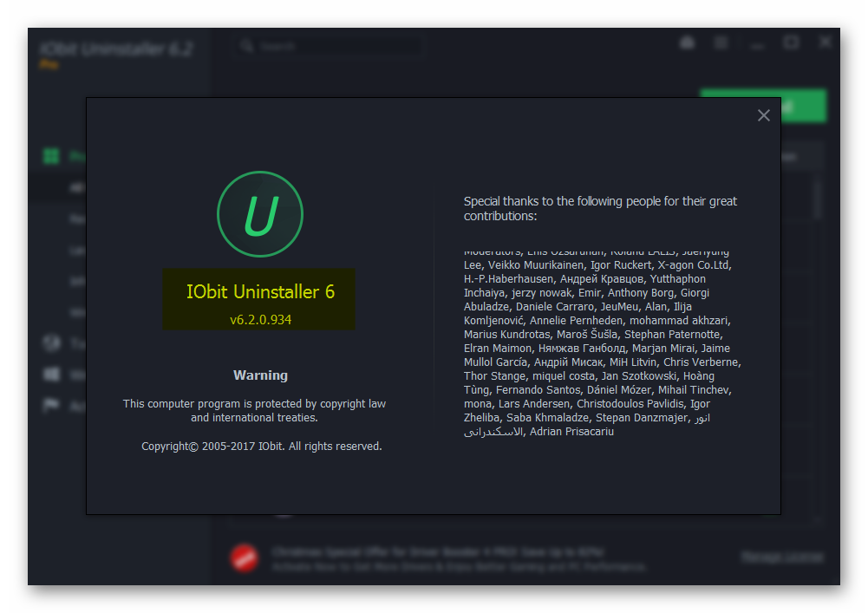Close the About dialog with the X
This screenshot has width=868, height=613.
(x=763, y=115)
